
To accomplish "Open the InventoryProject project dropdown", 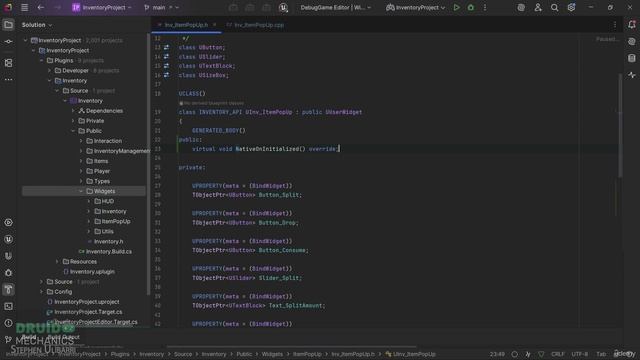I will tap(102, 7).
